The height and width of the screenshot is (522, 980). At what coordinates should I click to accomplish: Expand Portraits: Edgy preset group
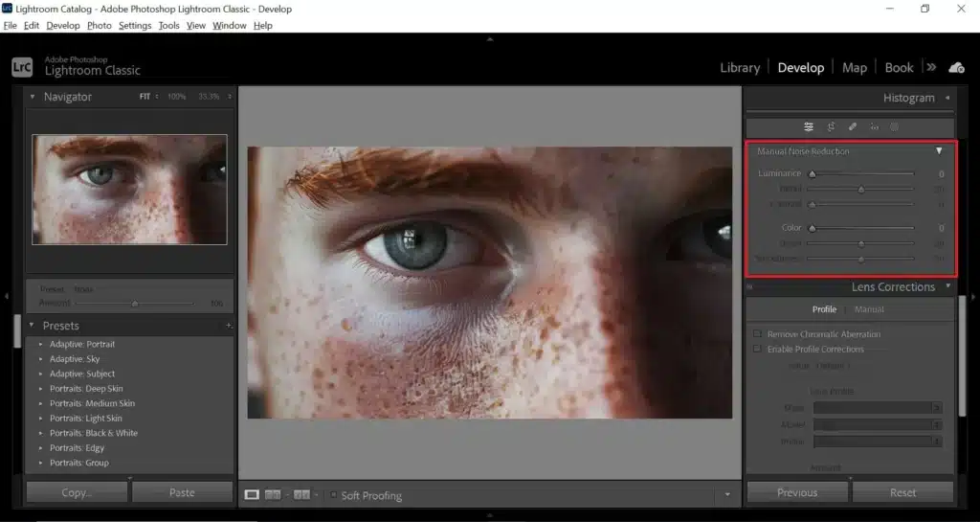[40, 447]
